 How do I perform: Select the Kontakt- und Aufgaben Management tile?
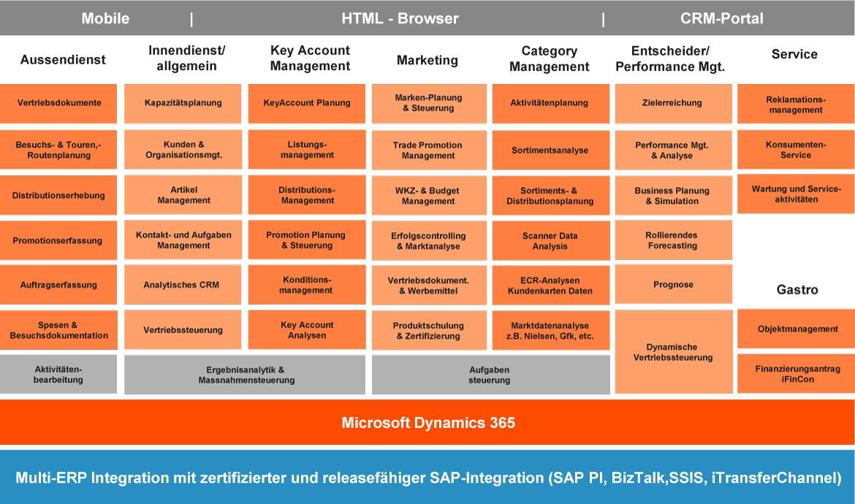[183, 240]
